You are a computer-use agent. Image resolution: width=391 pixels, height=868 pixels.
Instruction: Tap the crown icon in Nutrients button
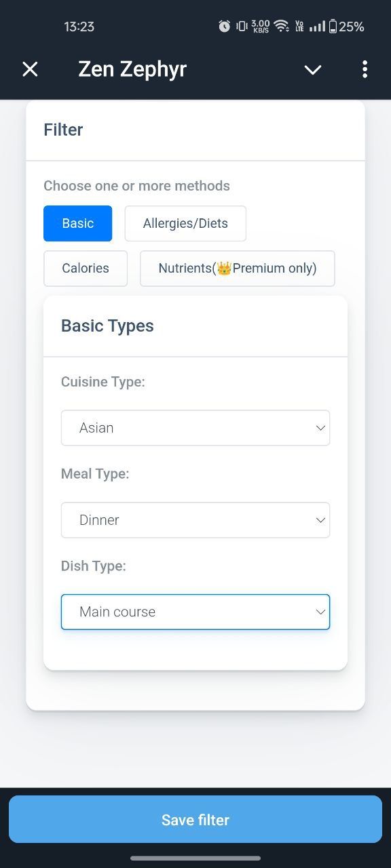224,269
